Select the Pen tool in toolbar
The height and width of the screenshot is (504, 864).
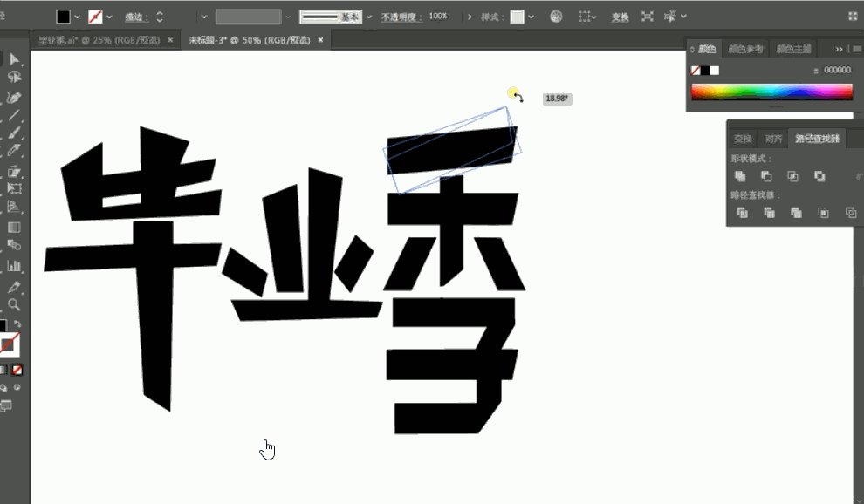[14, 98]
